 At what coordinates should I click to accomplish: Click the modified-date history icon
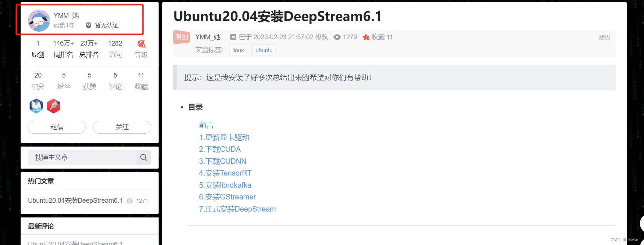(x=233, y=37)
